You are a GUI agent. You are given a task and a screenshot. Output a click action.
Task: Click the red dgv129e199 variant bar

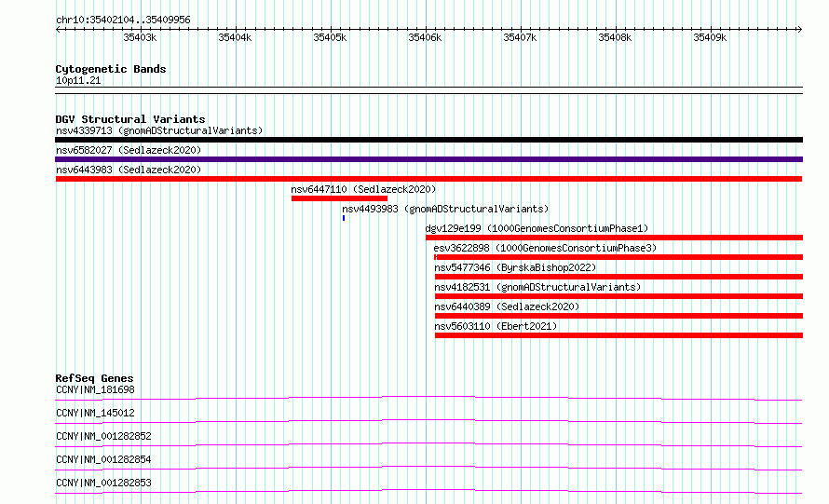pos(614,238)
